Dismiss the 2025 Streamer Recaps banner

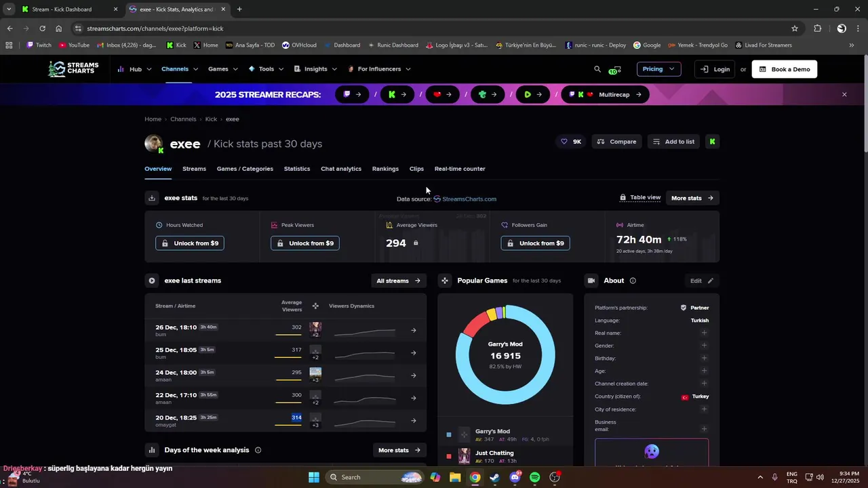click(844, 95)
